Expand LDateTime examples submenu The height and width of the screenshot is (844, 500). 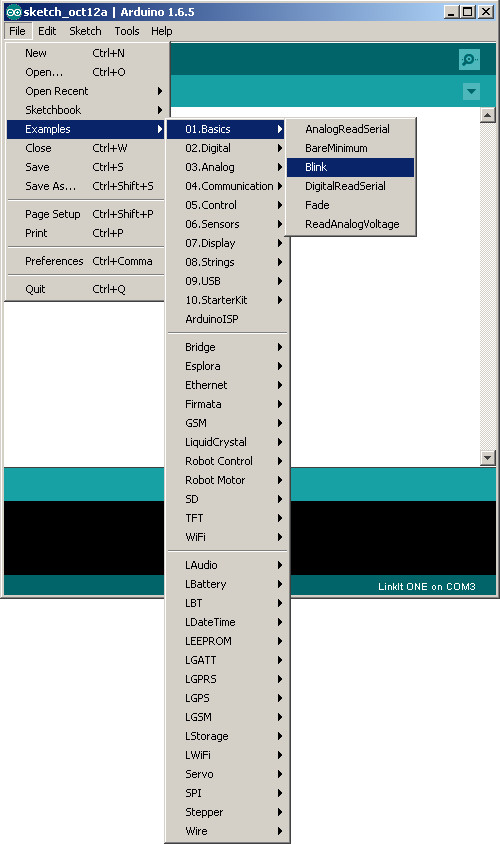click(x=227, y=622)
